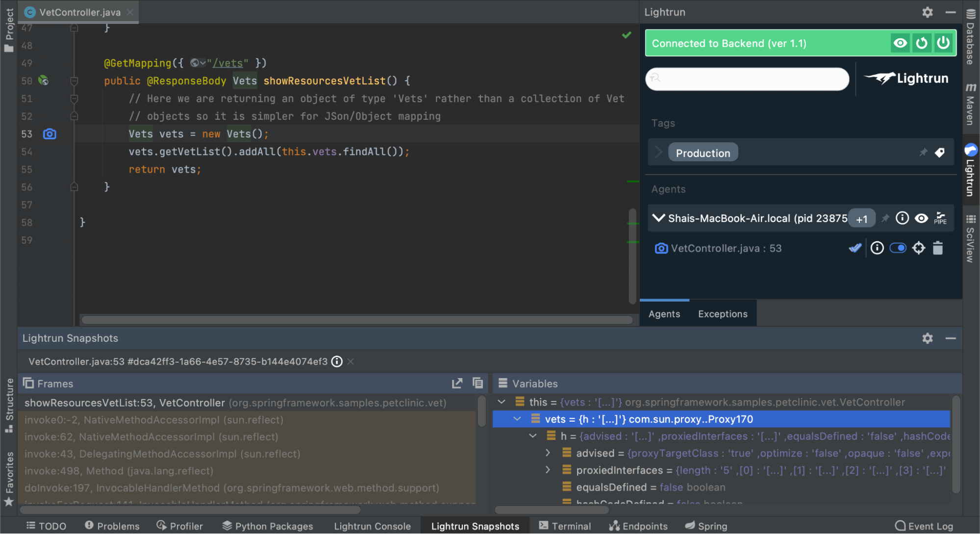Delete the VetController.java : 53 snapshot

[x=937, y=248]
